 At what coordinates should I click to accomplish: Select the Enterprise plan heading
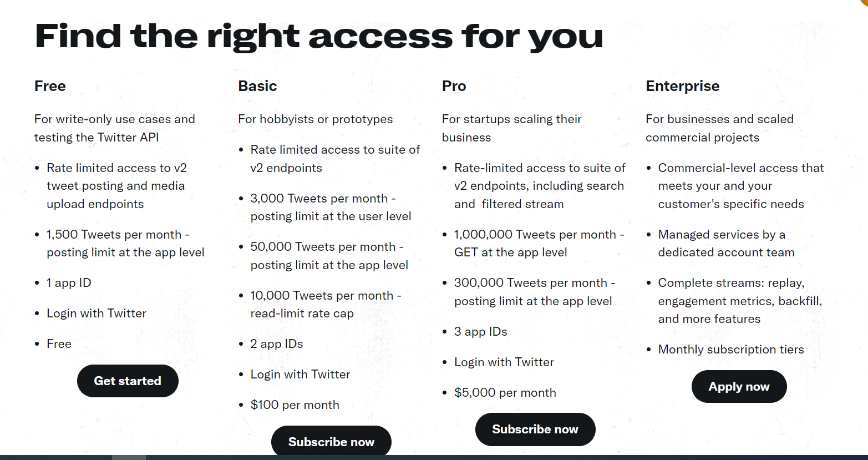pyautogui.click(x=682, y=86)
